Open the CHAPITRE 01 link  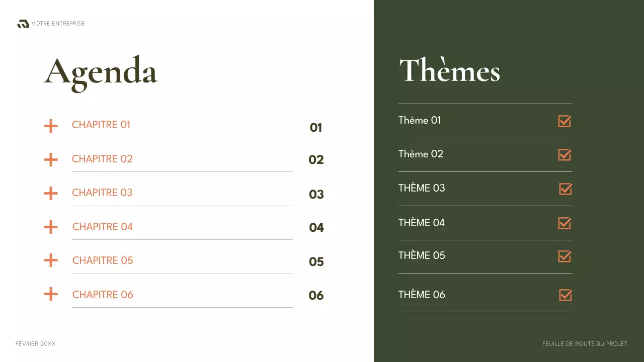pyautogui.click(x=101, y=125)
